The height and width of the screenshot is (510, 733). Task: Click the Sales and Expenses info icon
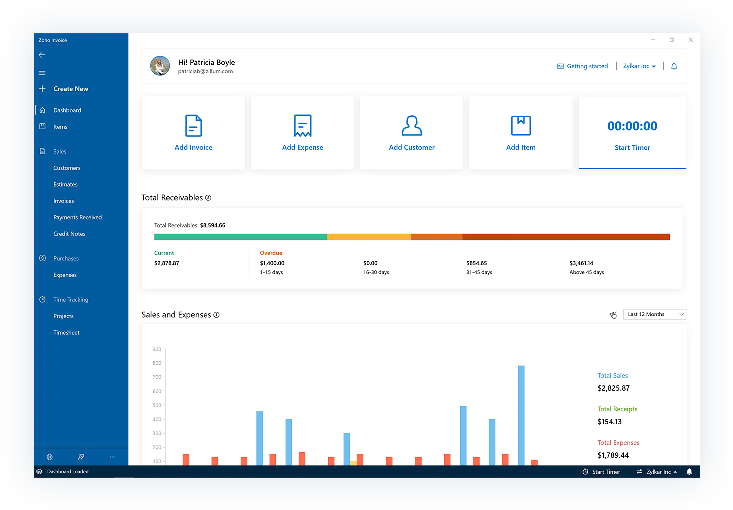click(x=217, y=315)
